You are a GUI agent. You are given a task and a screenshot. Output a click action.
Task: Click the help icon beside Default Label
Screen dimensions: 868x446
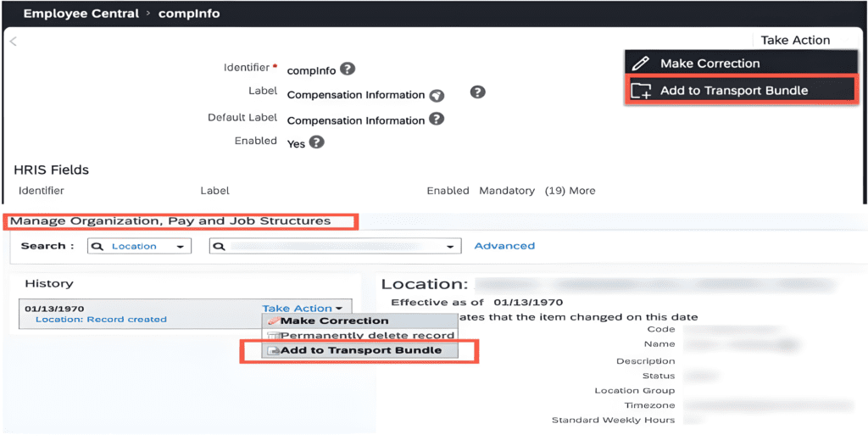click(x=437, y=119)
